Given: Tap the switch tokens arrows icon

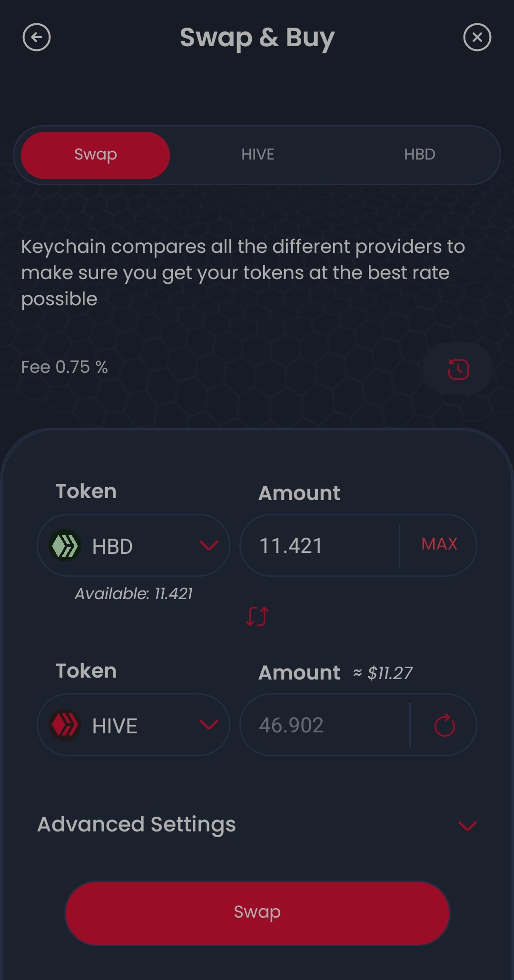Looking at the screenshot, I should coord(257,616).
